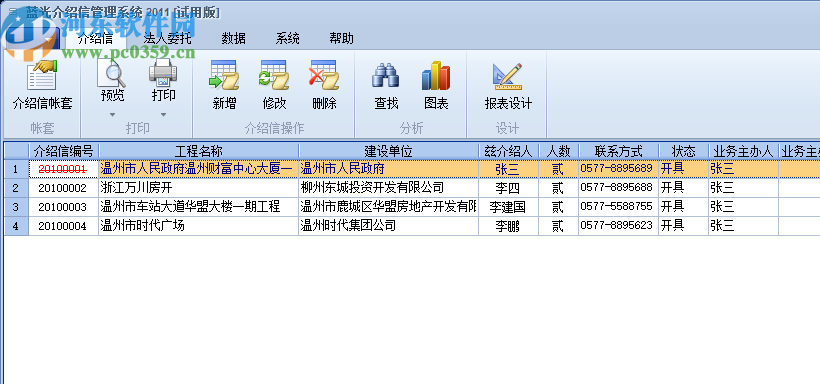Select letter number 20100001 cell
The height and width of the screenshot is (384, 820).
pyautogui.click(x=63, y=169)
